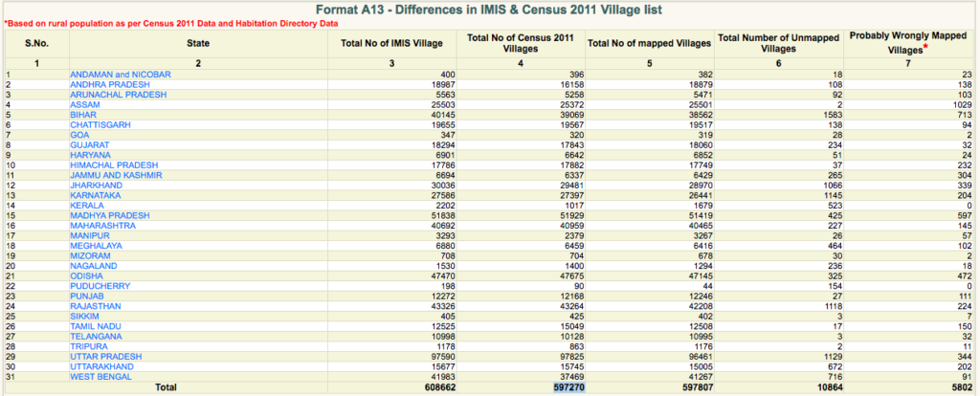Click the total mapped villages value 597807

coord(698,388)
